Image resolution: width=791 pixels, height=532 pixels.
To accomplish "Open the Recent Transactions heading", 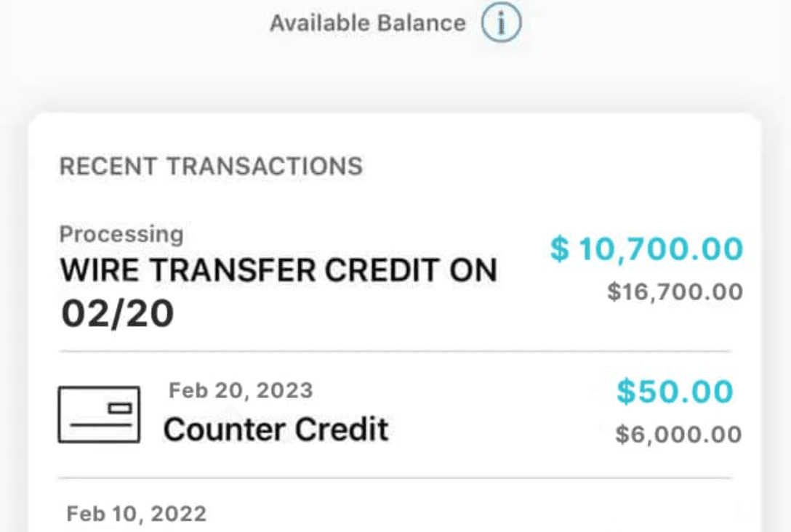I will 211,166.
